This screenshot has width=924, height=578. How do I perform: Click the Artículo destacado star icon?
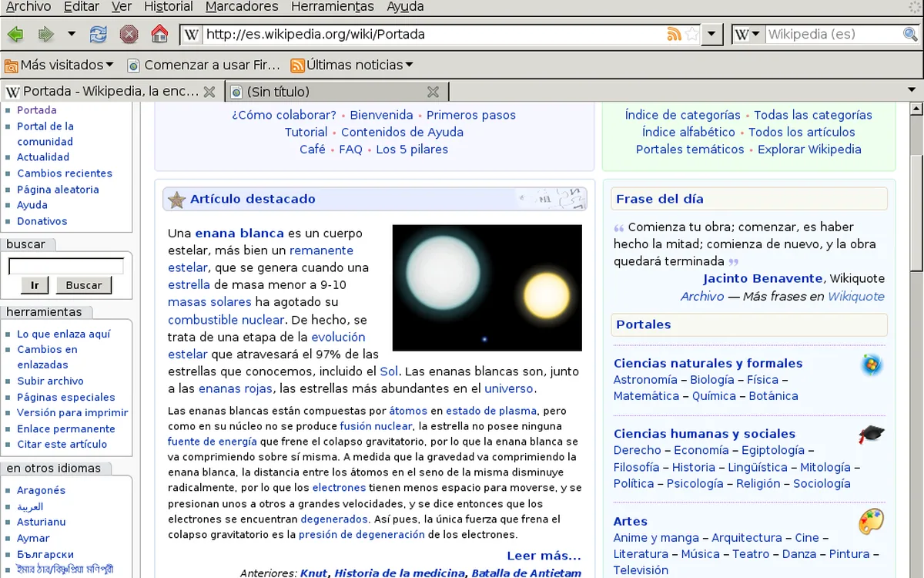click(x=177, y=200)
